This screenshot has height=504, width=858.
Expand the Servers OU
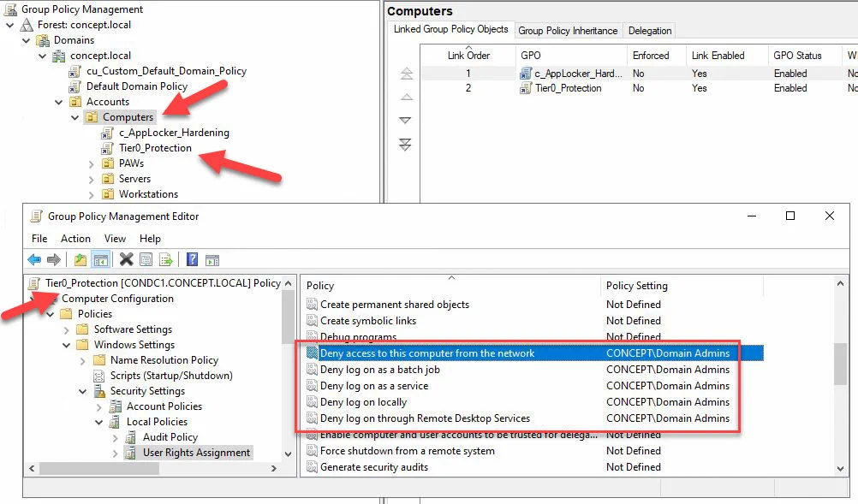click(x=92, y=179)
